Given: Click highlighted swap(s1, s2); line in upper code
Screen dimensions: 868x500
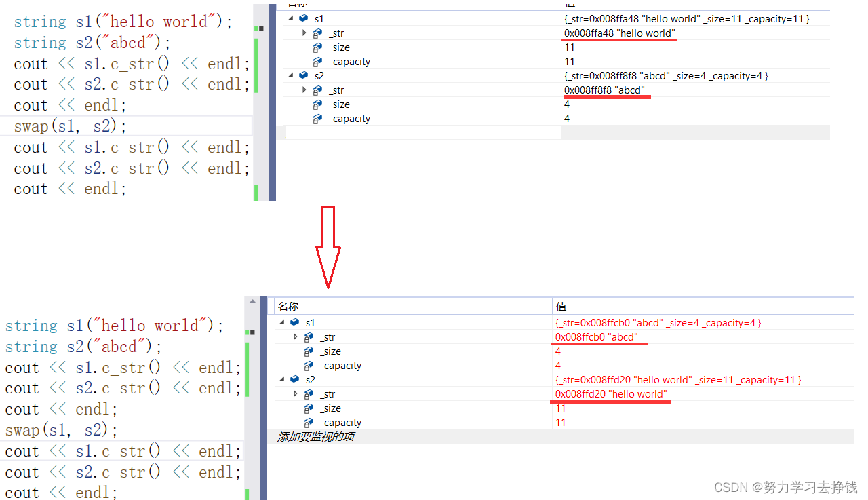Looking at the screenshot, I should click(x=71, y=126).
